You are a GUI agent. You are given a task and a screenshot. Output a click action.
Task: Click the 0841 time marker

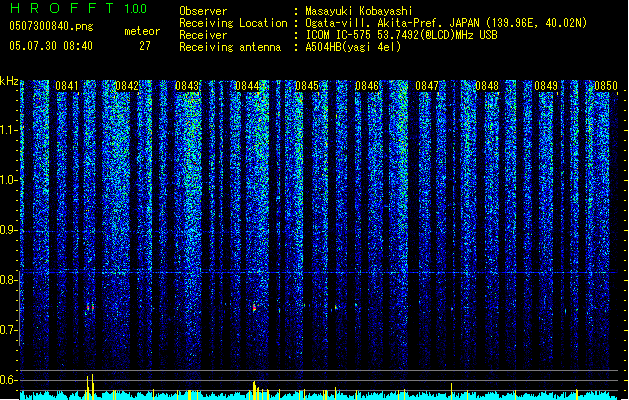67,86
